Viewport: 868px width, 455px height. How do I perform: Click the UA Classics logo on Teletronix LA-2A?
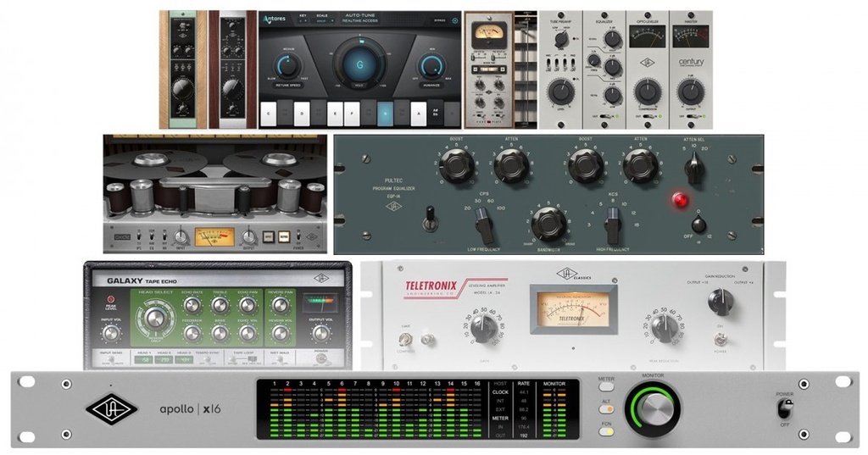[573, 274]
